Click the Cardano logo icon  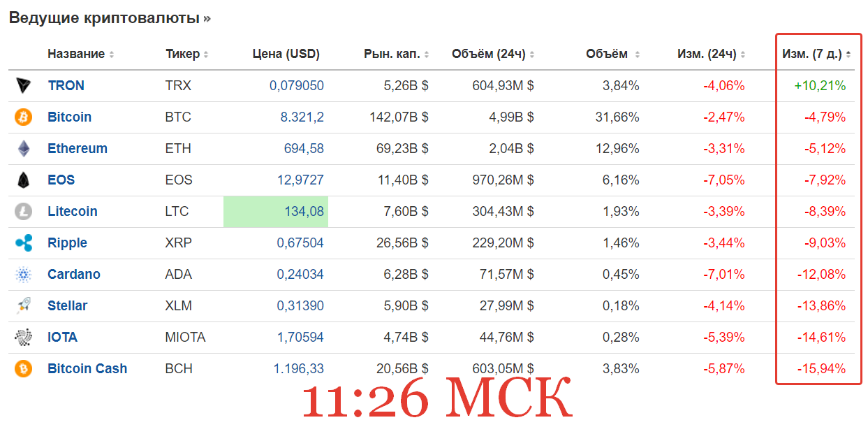[x=24, y=275]
